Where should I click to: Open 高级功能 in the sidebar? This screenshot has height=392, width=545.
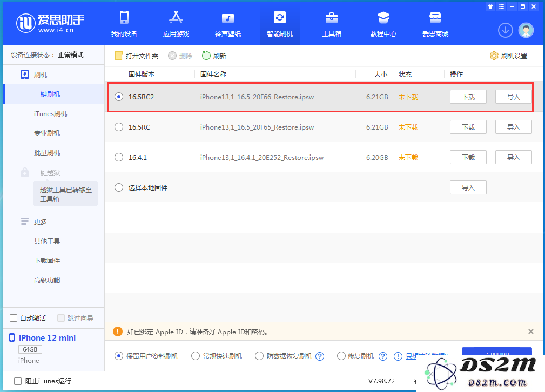[47, 280]
